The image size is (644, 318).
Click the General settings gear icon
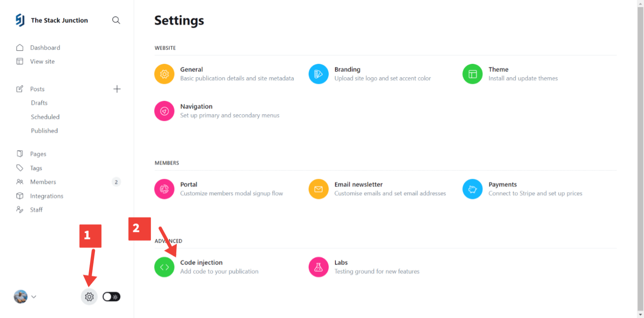tap(164, 74)
